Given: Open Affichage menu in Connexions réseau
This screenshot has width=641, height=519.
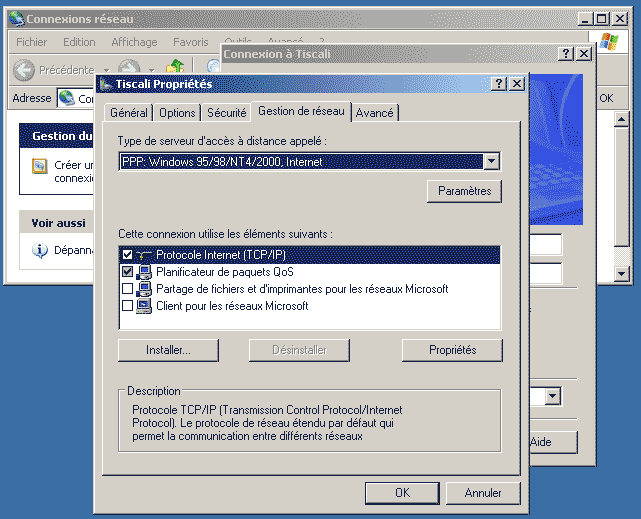Looking at the screenshot, I should pos(134,42).
